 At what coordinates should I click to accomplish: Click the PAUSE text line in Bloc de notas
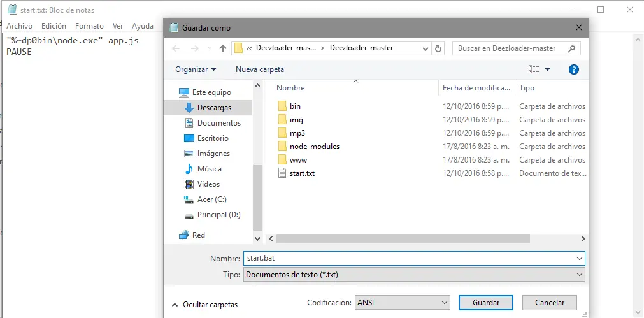click(19, 52)
